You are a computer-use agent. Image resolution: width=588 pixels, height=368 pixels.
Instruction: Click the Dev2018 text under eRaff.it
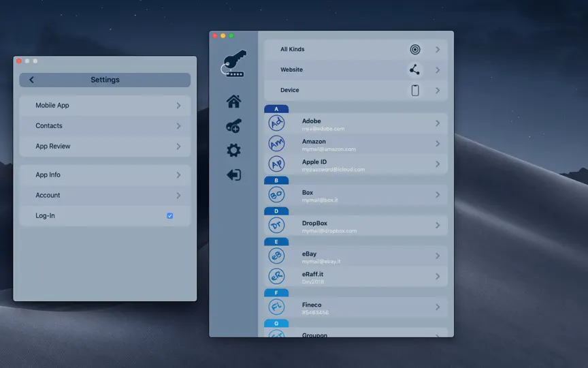[x=313, y=281]
